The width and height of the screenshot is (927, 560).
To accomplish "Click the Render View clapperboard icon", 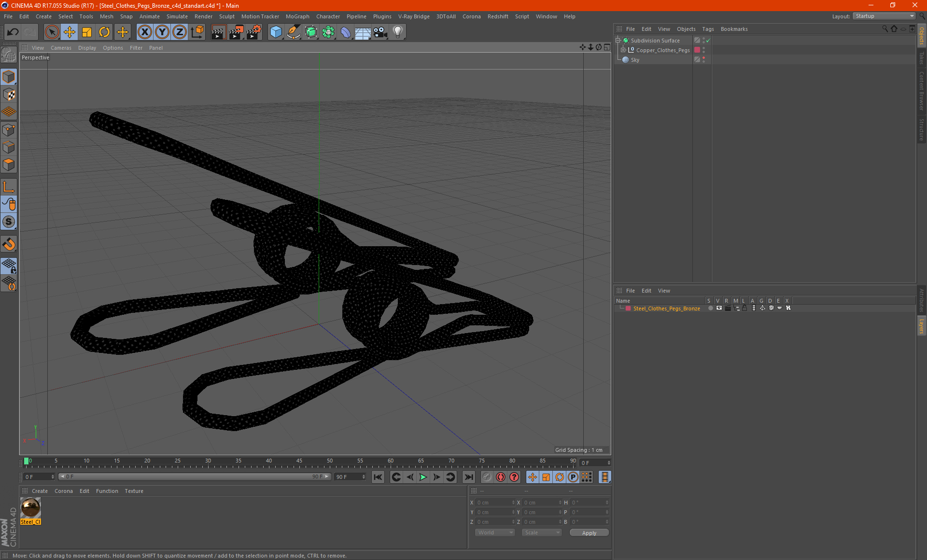I will pos(218,32).
